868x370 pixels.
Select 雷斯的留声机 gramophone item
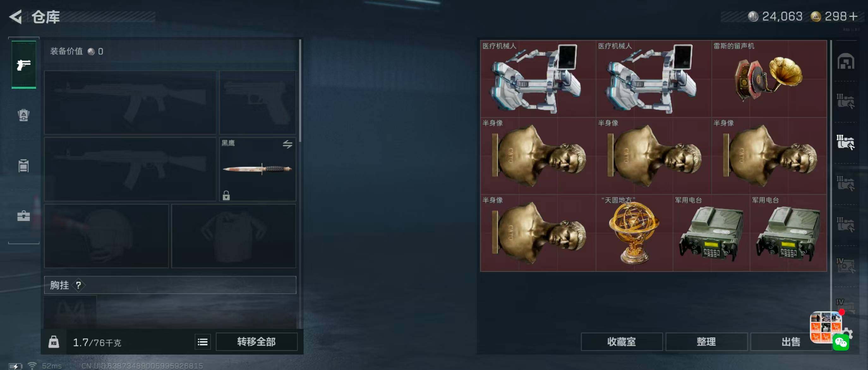769,79
